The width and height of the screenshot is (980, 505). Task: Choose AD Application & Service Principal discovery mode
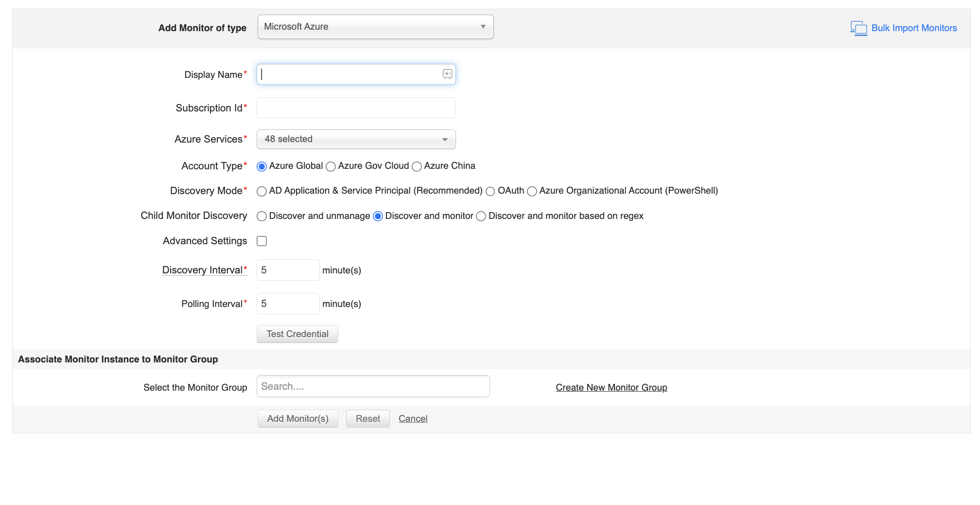(262, 191)
